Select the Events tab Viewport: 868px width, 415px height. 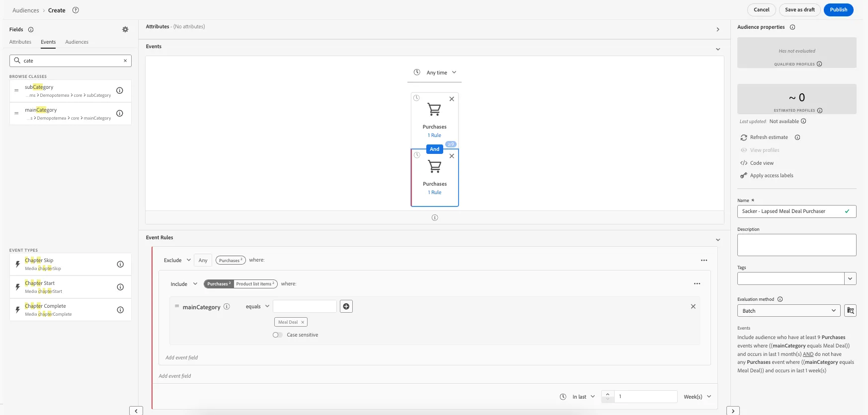point(48,42)
